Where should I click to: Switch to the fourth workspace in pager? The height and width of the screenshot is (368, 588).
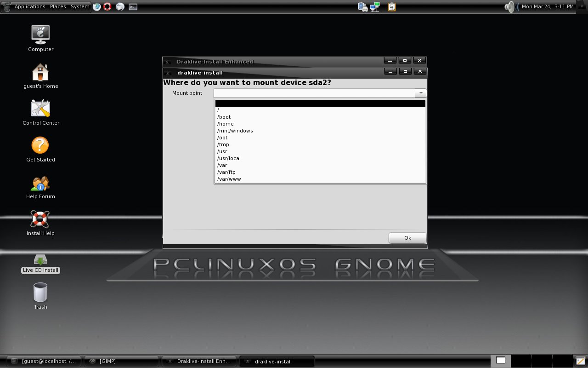[562, 361]
